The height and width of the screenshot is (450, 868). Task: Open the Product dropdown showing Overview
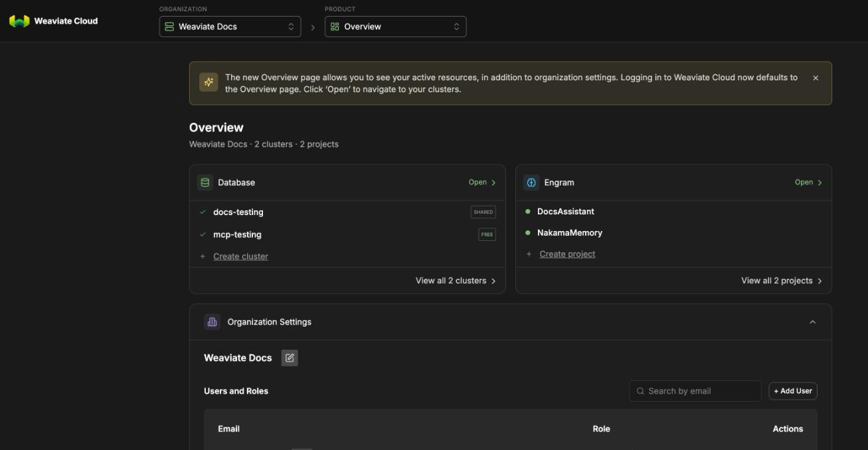point(395,27)
